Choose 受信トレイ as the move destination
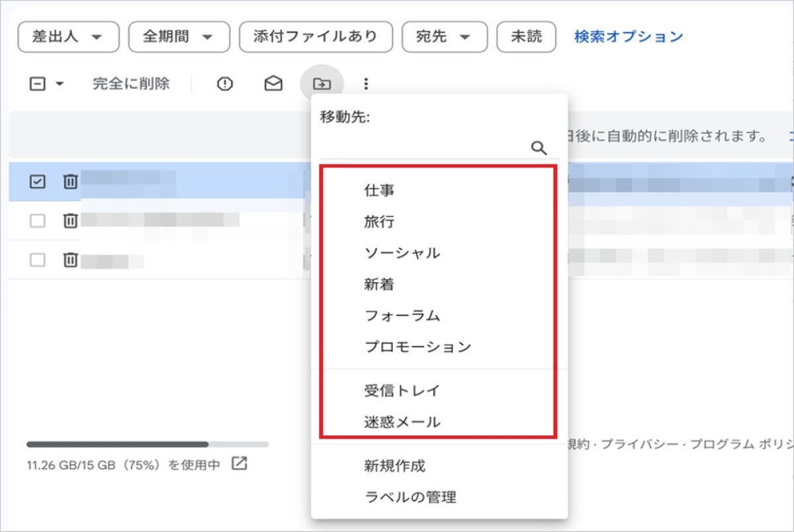Viewport: 794px width, 532px height. pyautogui.click(x=402, y=390)
